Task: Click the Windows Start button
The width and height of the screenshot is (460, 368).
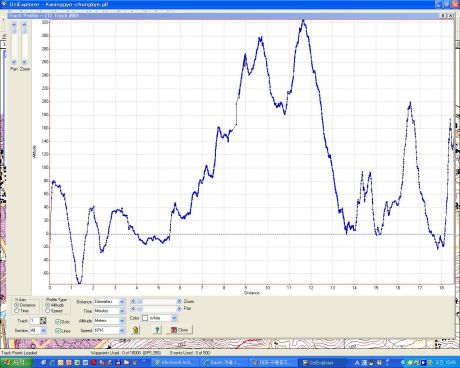Action: click(x=16, y=363)
